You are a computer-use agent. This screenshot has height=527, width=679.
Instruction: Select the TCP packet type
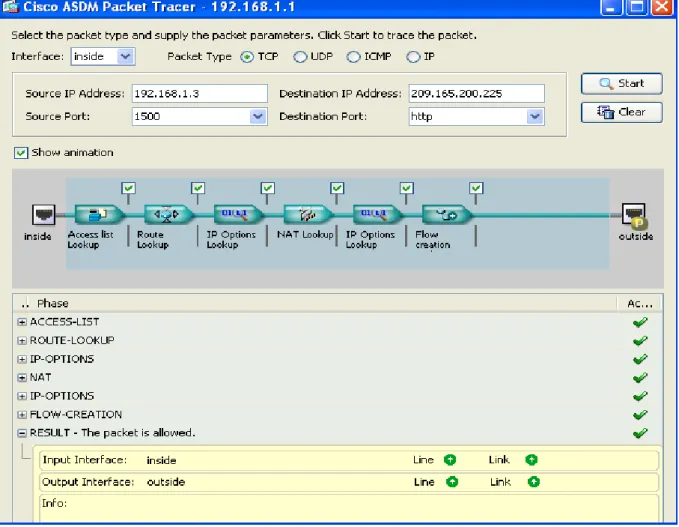point(247,57)
